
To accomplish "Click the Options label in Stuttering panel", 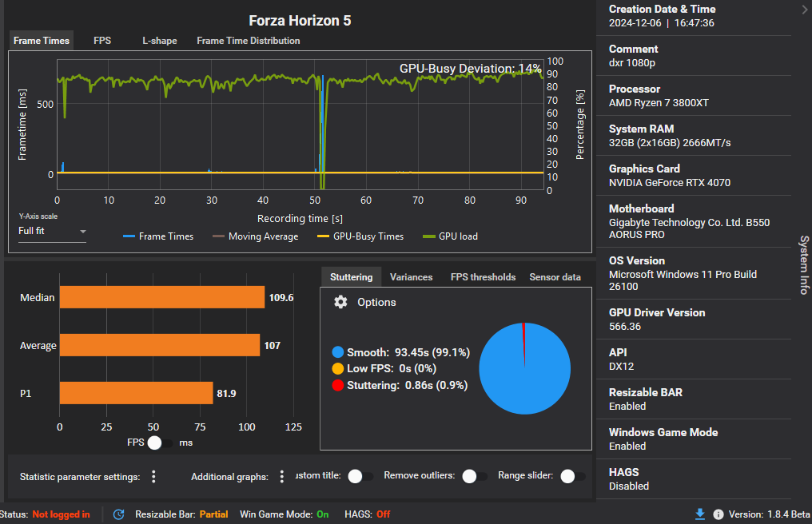I will click(x=376, y=302).
